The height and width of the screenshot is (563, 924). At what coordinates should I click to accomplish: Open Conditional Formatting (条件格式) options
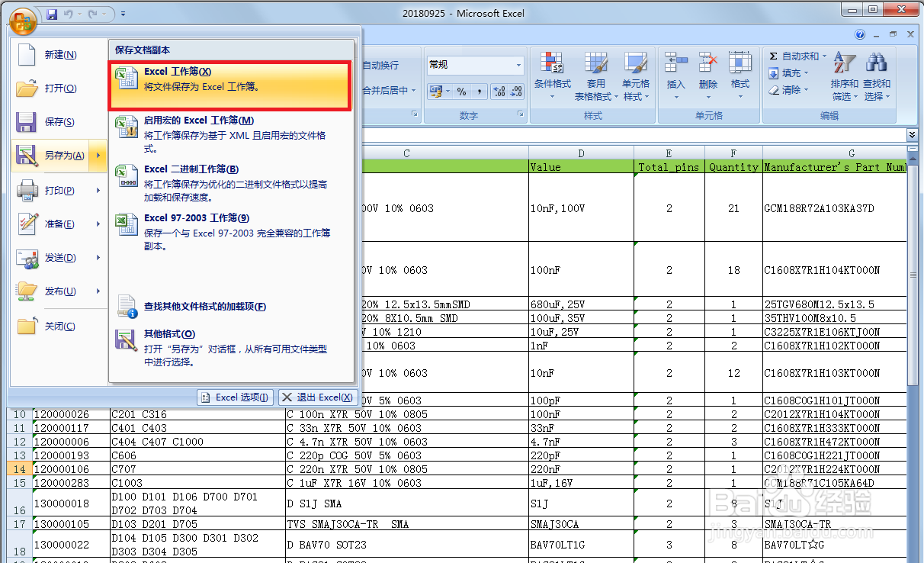point(552,72)
